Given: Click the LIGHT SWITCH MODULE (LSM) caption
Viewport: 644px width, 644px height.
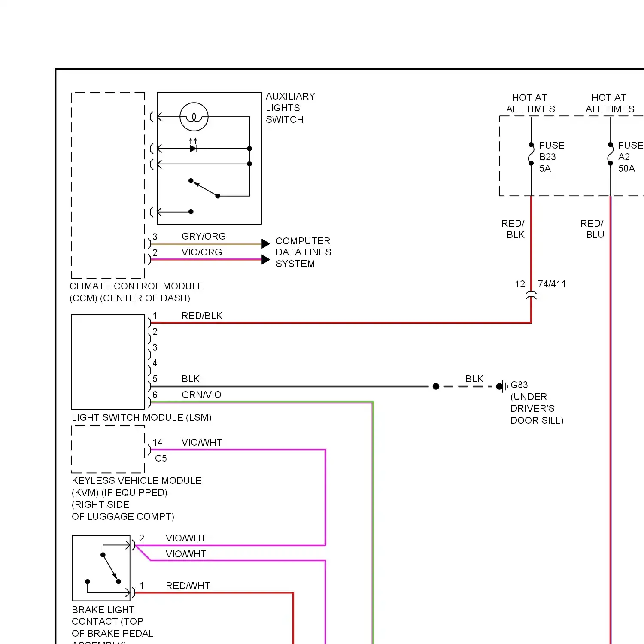Looking at the screenshot, I should [x=142, y=417].
